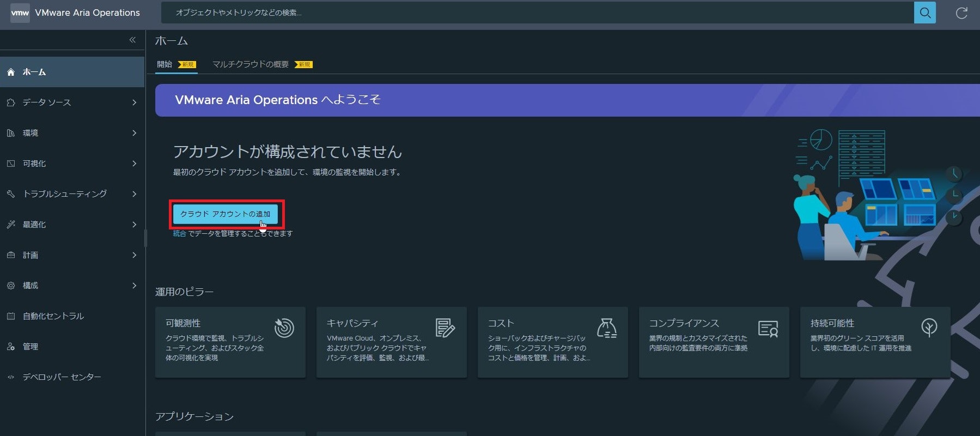
Task: Click the 最適化 wand icon
Action: point(10,225)
